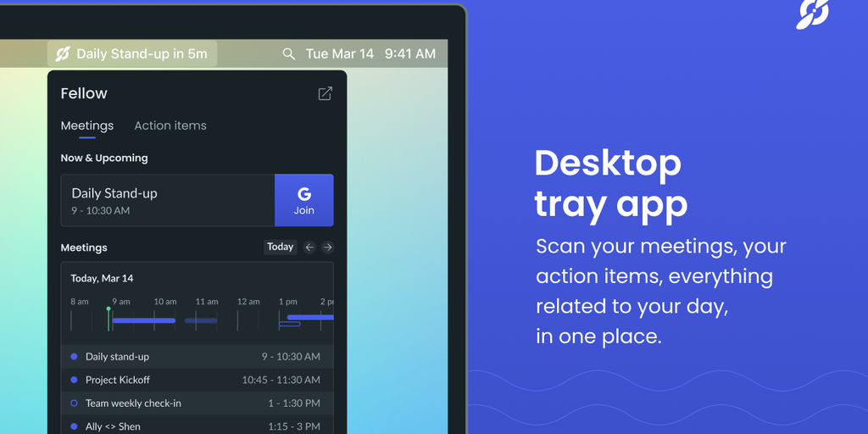The width and height of the screenshot is (868, 434).
Task: Click the 10:45 - 11:30 AM time
Action: [x=281, y=380]
